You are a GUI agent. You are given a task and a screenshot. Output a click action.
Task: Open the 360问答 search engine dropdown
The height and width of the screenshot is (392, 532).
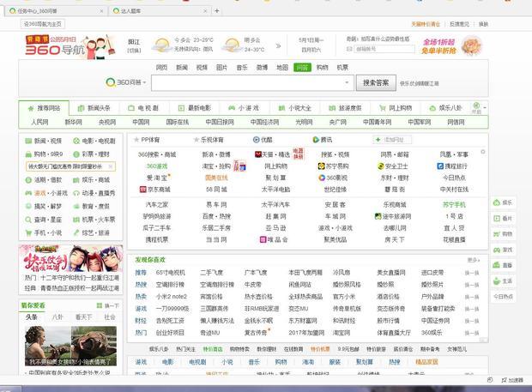tap(126, 82)
